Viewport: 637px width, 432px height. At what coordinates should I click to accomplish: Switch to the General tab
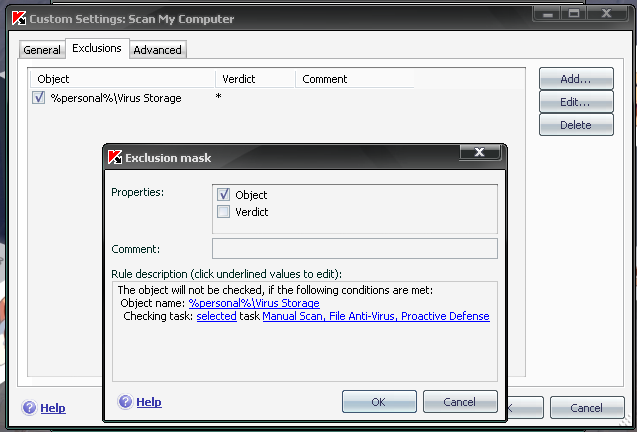click(42, 50)
